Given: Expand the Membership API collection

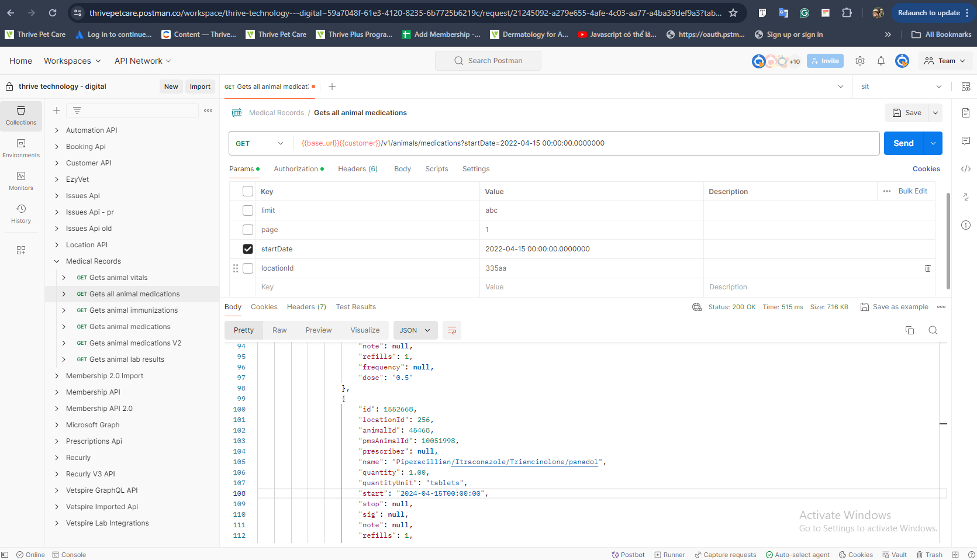Looking at the screenshot, I should pos(57,392).
